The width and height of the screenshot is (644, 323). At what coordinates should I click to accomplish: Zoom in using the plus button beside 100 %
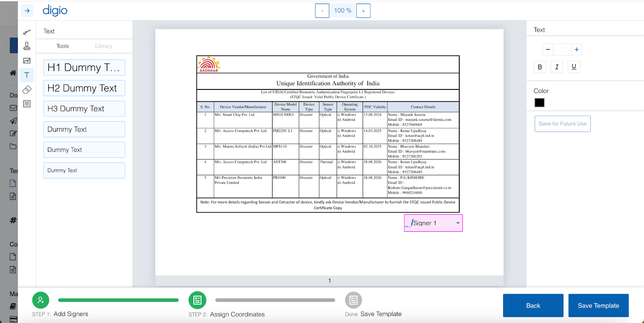363,11
